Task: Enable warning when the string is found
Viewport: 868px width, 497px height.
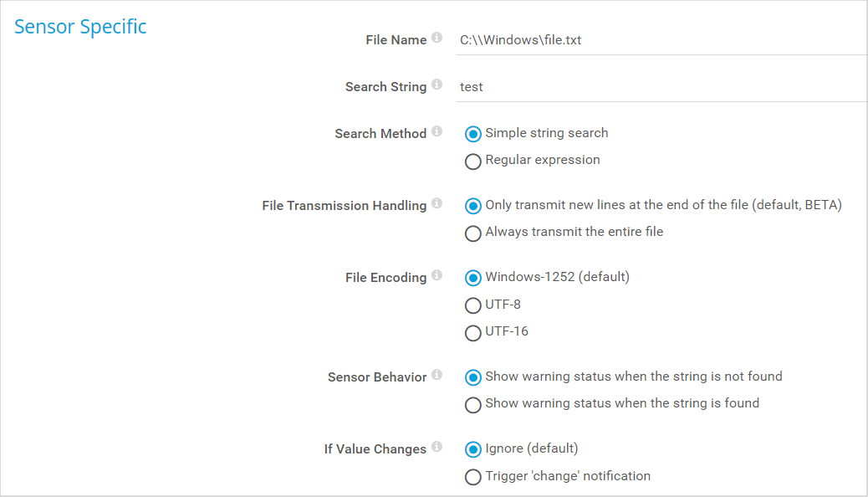Action: 473,404
